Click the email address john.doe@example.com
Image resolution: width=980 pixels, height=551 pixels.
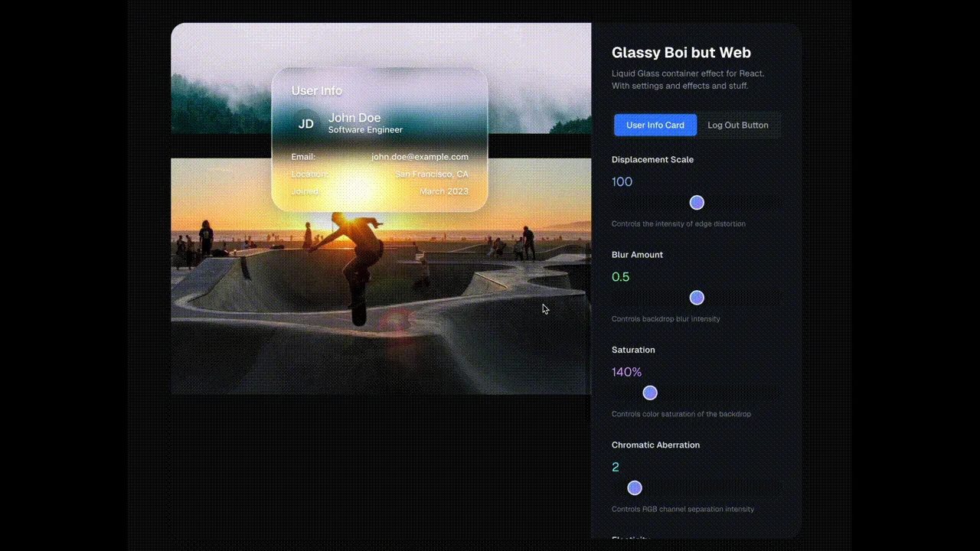coord(420,156)
